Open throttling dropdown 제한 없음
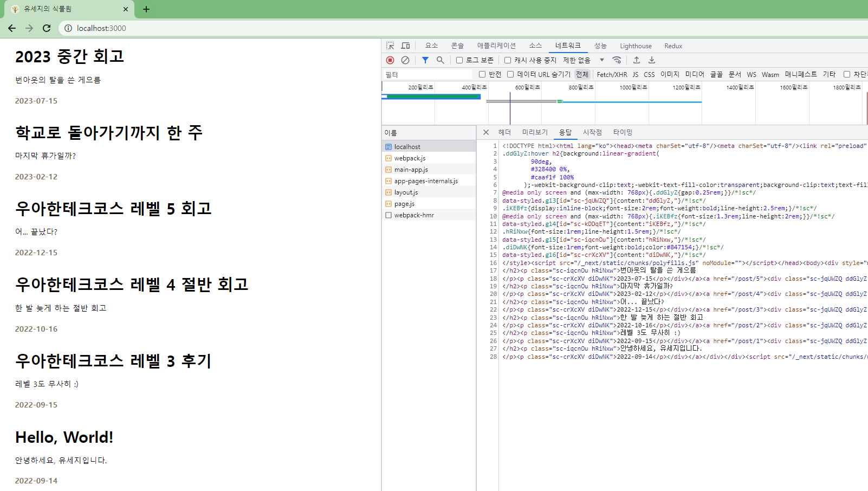868x491 pixels. pyautogui.click(x=584, y=60)
